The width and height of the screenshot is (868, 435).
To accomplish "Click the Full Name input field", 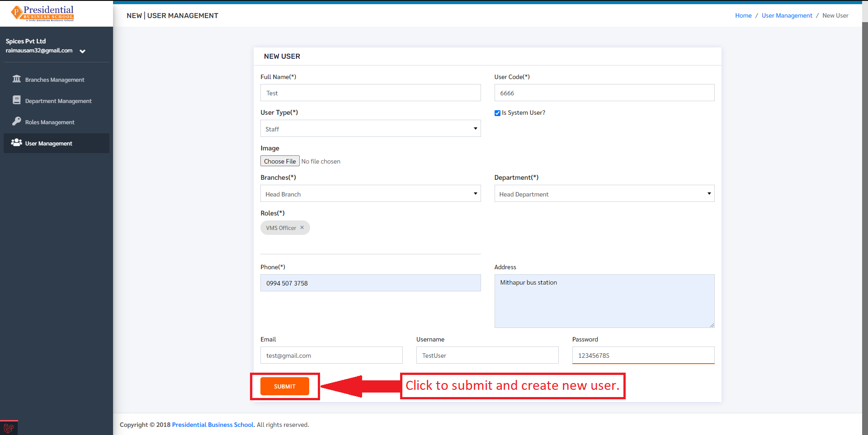I will point(370,93).
